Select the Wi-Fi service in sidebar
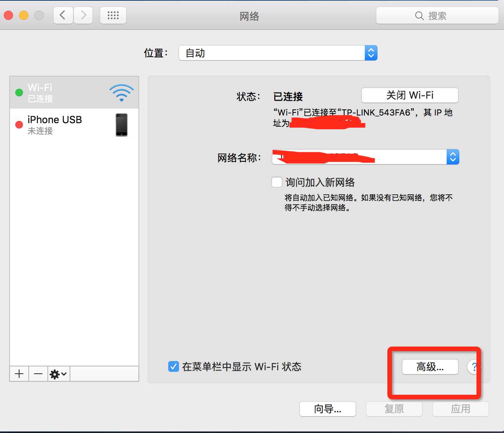The height and width of the screenshot is (433, 504). pos(74,93)
